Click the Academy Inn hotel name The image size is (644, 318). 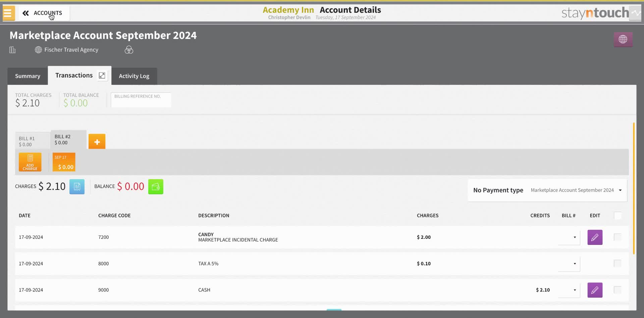[x=288, y=10]
